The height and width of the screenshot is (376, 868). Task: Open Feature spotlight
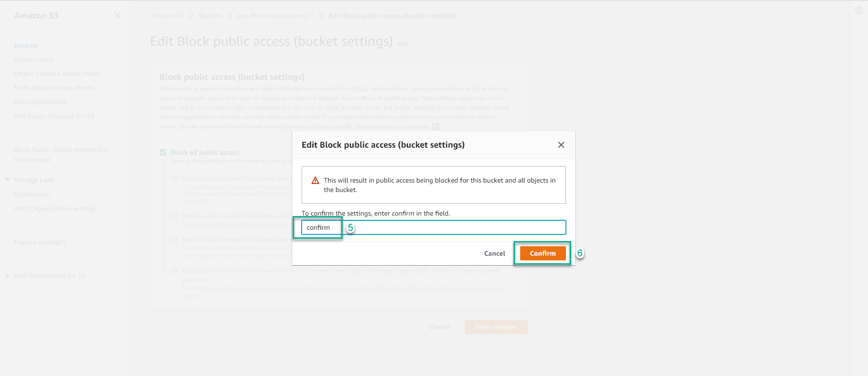click(40, 242)
